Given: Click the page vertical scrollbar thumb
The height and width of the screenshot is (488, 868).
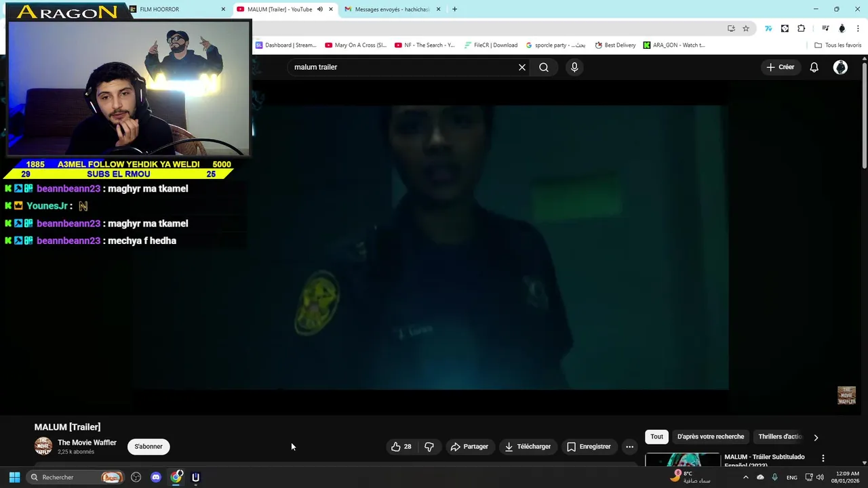Looking at the screenshot, I should pos(865,114).
